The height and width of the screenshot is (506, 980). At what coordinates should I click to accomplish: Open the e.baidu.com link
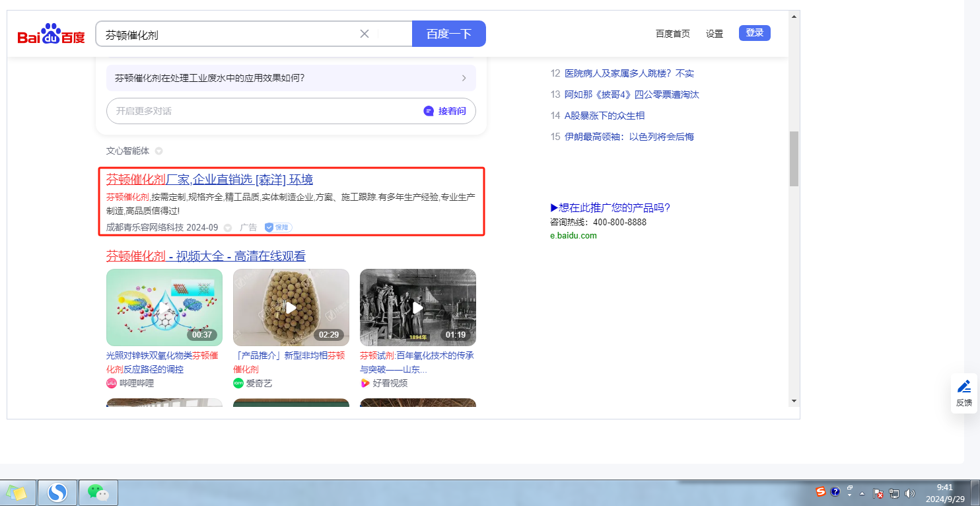(573, 236)
